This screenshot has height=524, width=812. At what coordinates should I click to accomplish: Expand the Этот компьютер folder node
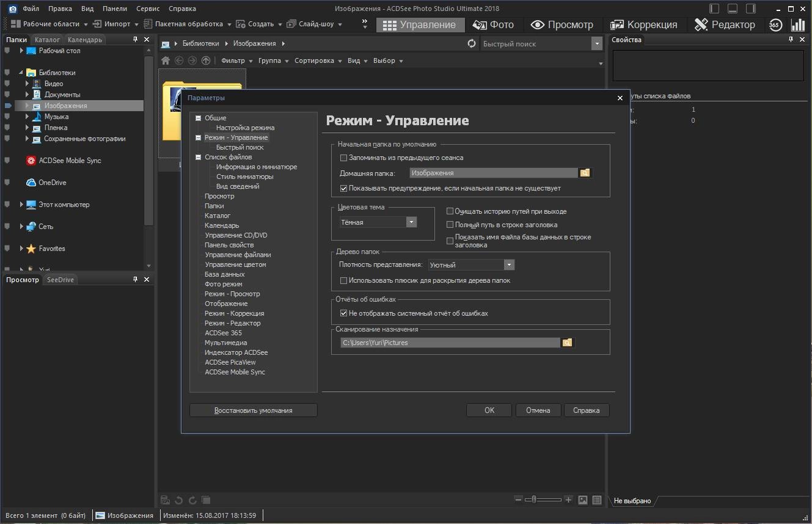click(x=21, y=205)
